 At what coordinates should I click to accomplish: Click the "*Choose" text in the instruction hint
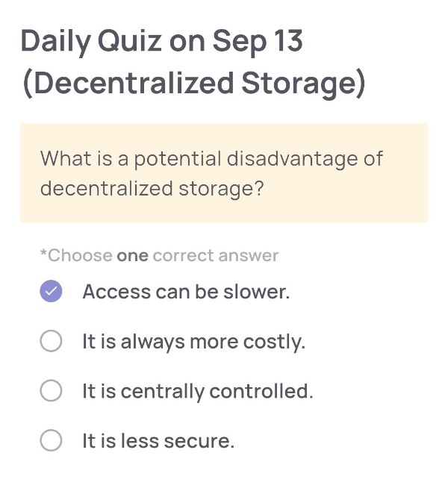click(x=76, y=256)
